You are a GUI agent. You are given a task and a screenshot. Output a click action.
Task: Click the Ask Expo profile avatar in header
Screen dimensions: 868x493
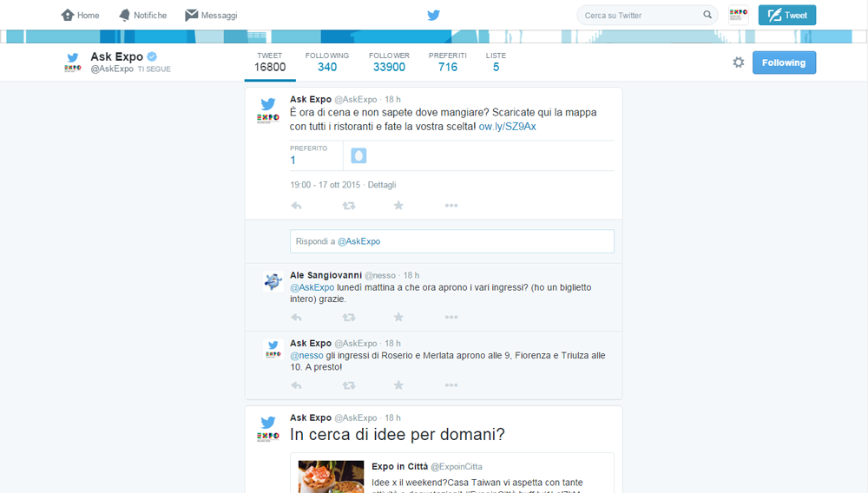73,62
